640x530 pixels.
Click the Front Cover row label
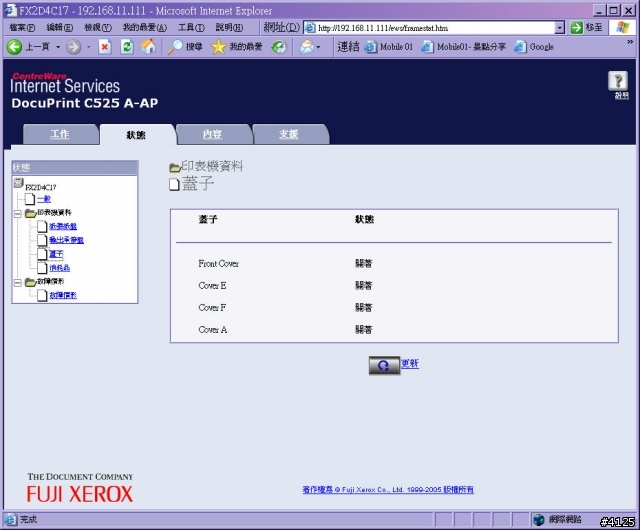coord(218,264)
